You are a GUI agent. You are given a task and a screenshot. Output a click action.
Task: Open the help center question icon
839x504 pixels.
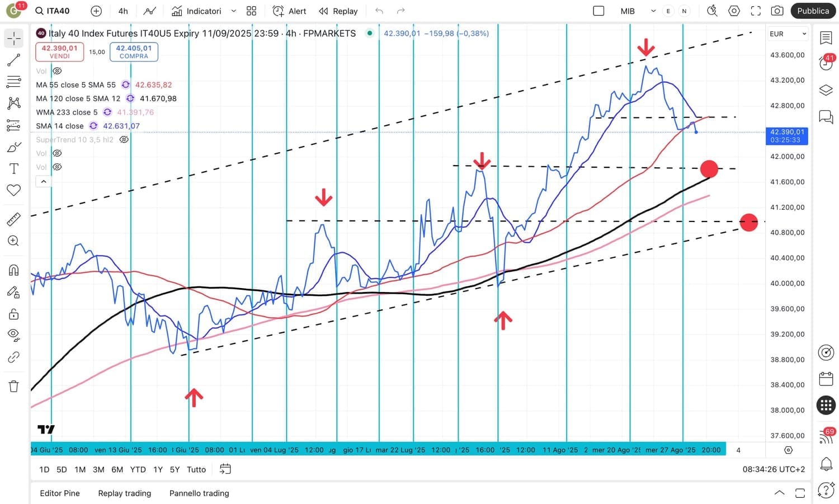click(826, 490)
